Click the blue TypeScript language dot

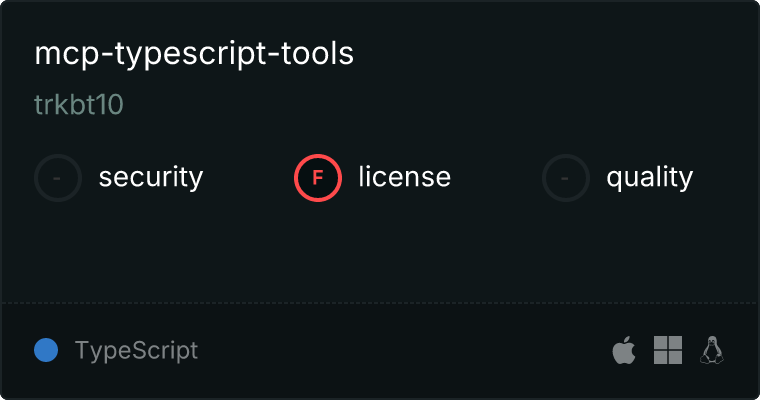(46, 350)
